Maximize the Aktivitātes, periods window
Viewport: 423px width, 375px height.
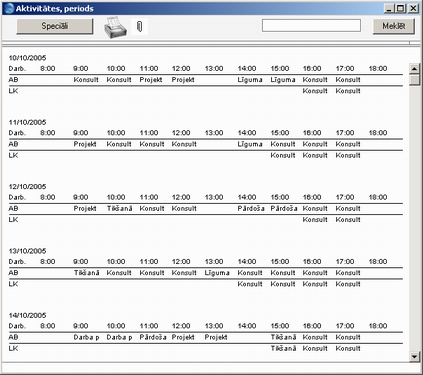401,8
